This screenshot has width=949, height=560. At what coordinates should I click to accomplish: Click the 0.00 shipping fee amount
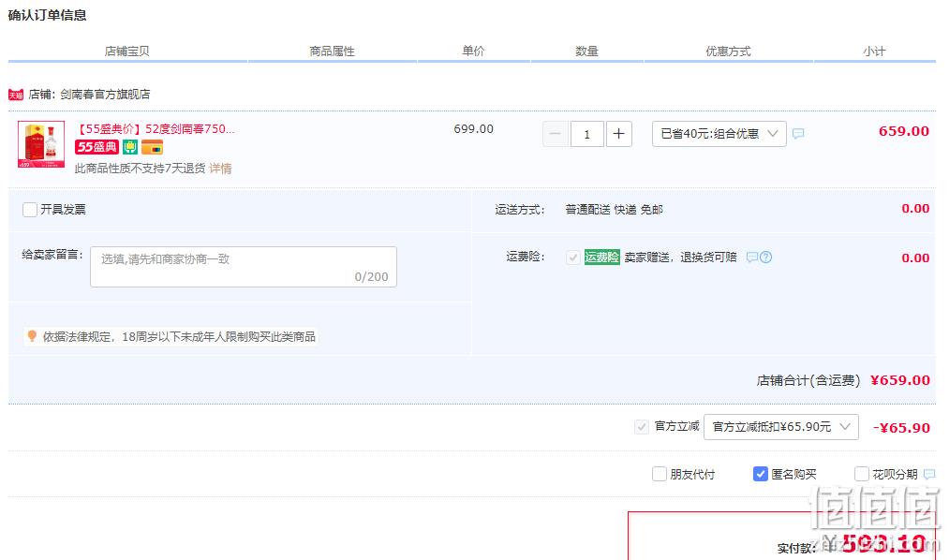pyautogui.click(x=915, y=209)
